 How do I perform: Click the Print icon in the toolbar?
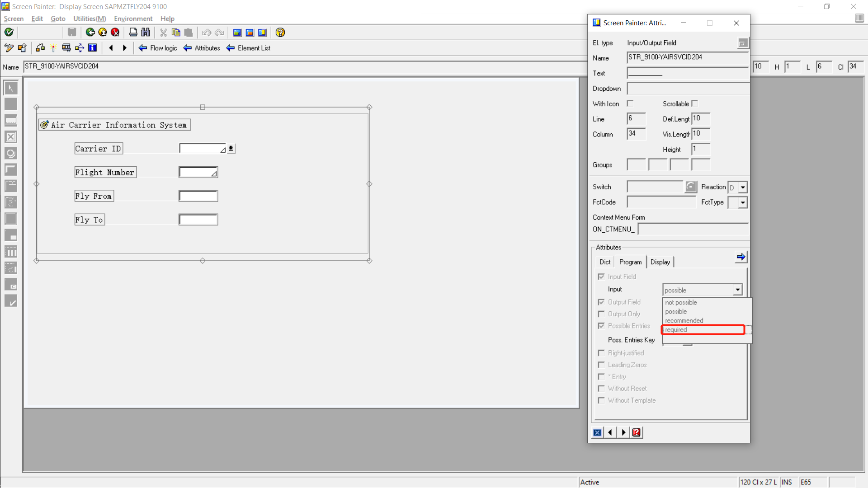click(133, 32)
